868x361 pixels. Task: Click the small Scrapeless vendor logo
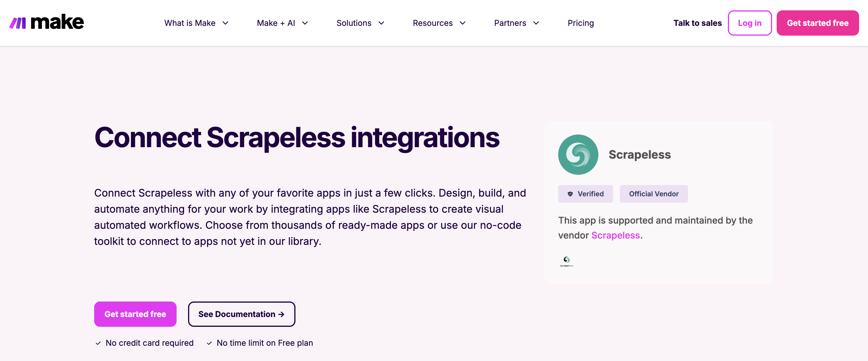[567, 262]
